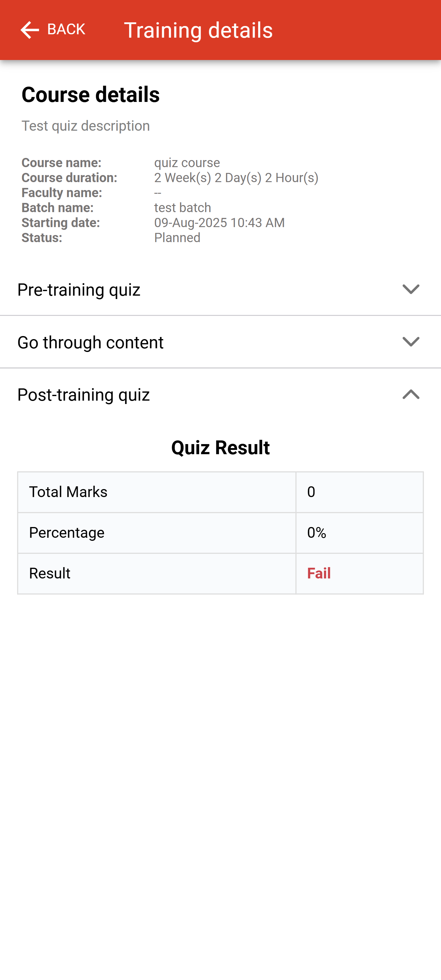Image resolution: width=441 pixels, height=980 pixels.
Task: Select the Course details heading
Action: tap(91, 94)
